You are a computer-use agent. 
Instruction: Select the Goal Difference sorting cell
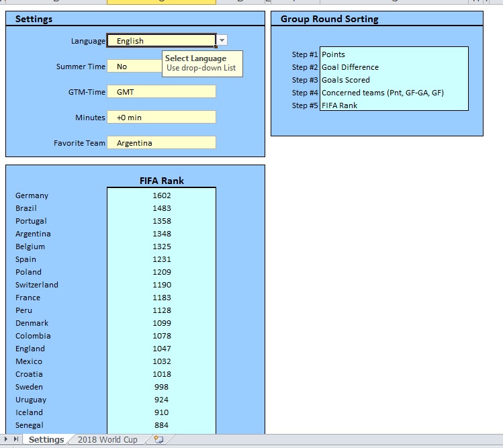[394, 66]
